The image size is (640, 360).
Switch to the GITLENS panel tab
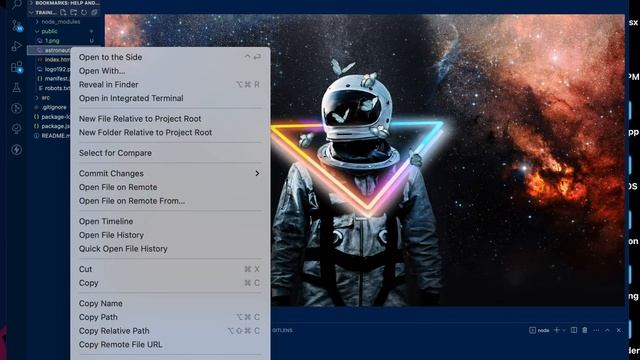click(x=282, y=330)
